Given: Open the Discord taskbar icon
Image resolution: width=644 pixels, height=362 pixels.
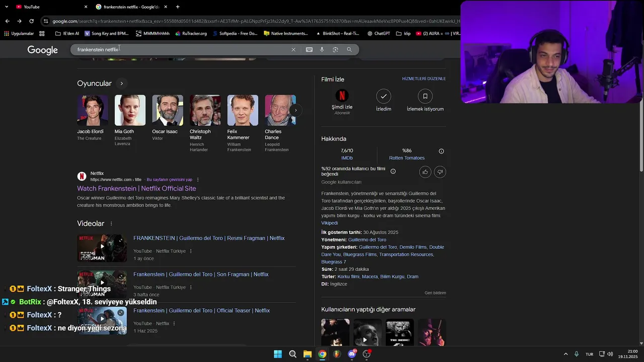Looking at the screenshot, I should (x=352, y=354).
